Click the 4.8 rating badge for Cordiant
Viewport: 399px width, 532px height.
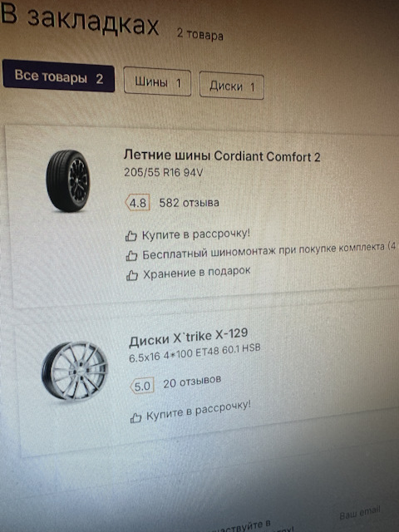click(137, 203)
